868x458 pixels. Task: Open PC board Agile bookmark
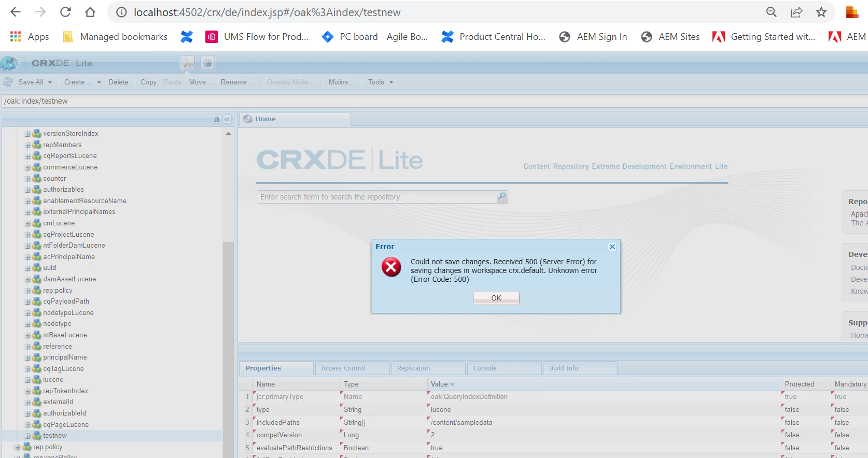coord(375,37)
